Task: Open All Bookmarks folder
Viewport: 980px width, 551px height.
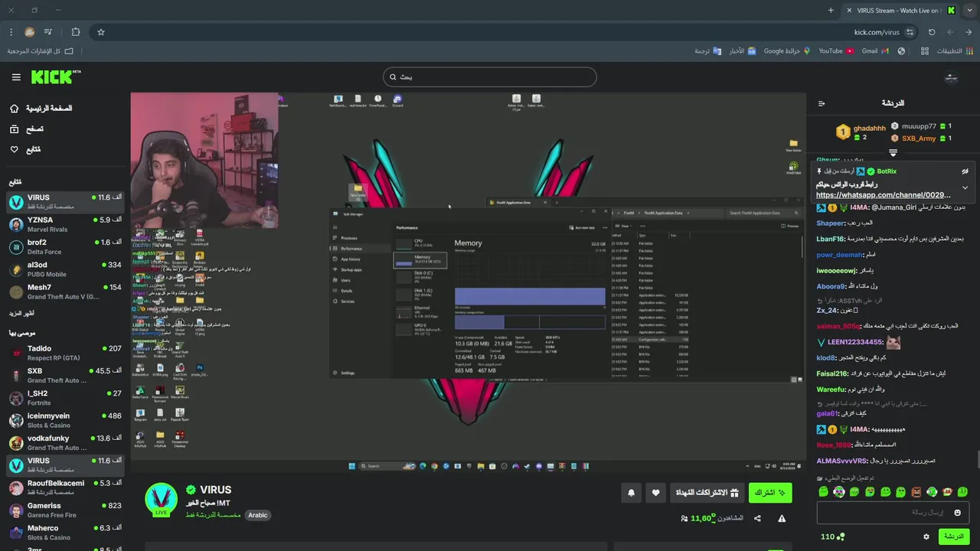Action: (x=41, y=51)
